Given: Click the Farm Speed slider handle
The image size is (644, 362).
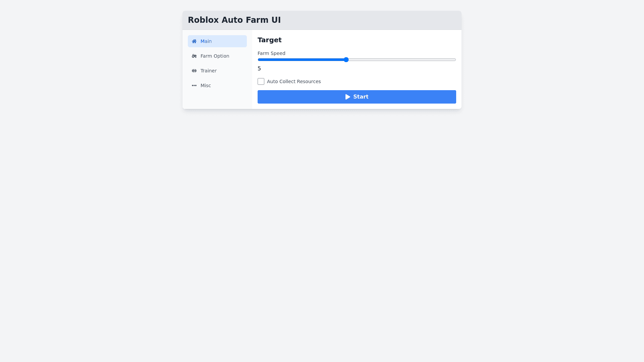Looking at the screenshot, I should click(346, 60).
